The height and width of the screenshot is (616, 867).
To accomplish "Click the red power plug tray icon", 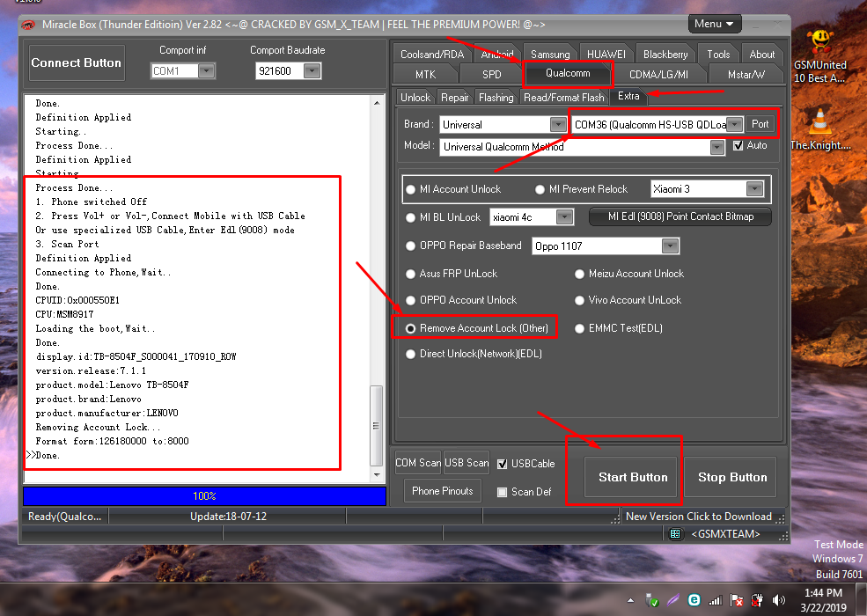I will coord(758,600).
